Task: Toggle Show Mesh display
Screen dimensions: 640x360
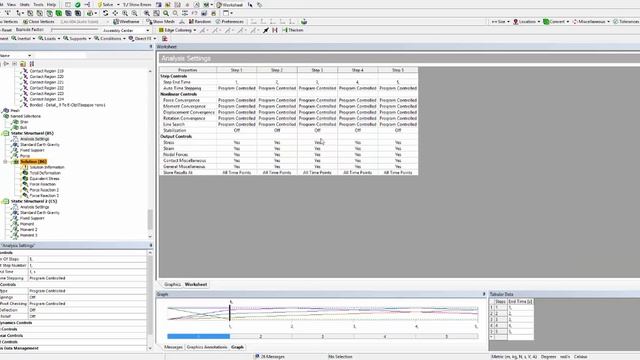Action: 160,22
